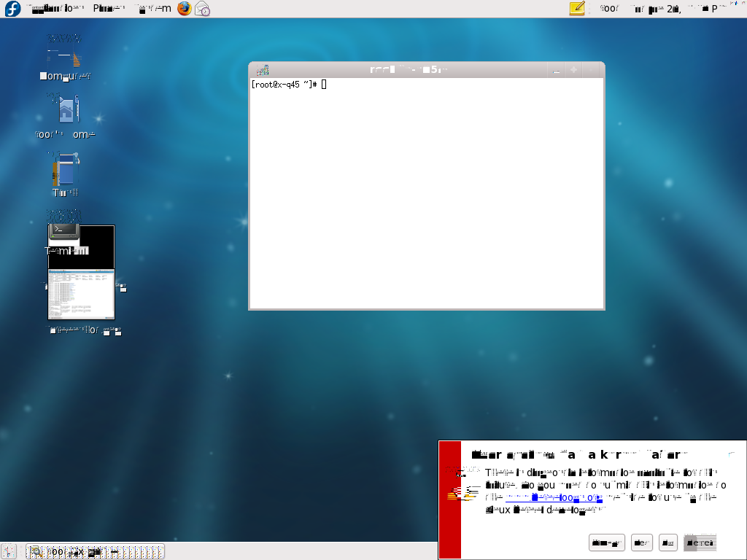
Task: Click the rightmost button in the notification
Action: 700,542
